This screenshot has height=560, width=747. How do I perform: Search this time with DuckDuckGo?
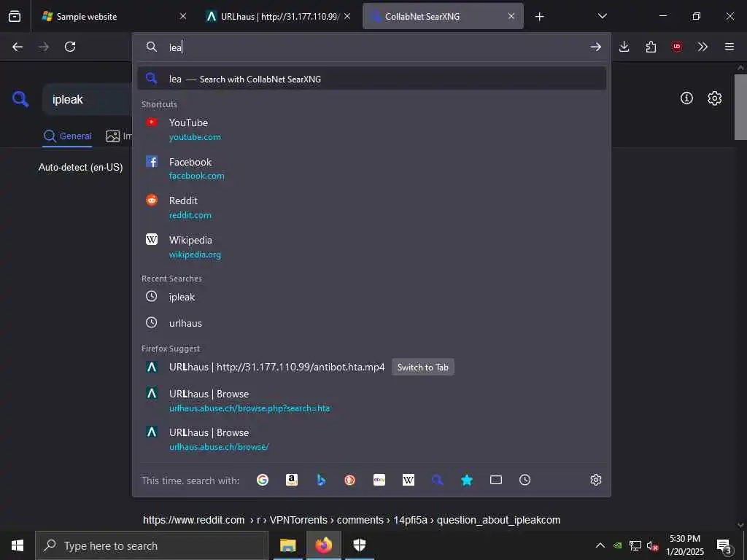pos(349,480)
